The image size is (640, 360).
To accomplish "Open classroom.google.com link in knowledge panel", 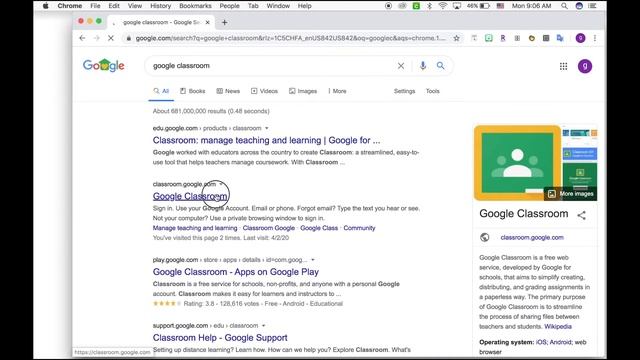I will pyautogui.click(x=532, y=238).
